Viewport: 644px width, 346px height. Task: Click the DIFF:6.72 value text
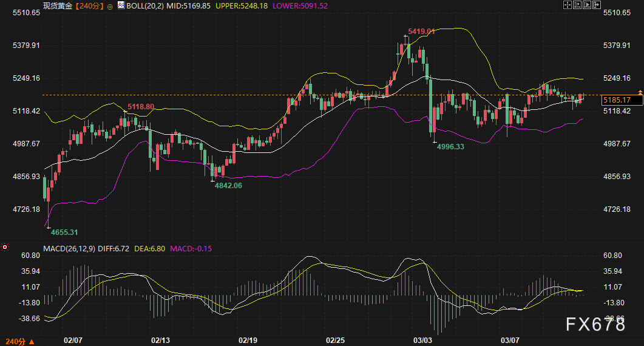[114, 249]
